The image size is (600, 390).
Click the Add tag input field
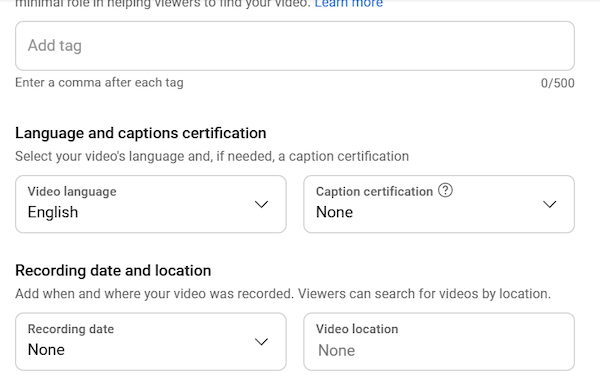(295, 46)
